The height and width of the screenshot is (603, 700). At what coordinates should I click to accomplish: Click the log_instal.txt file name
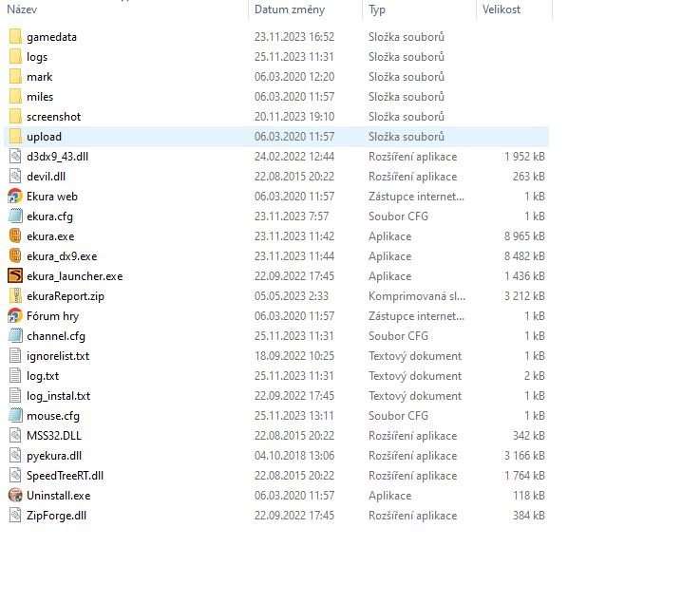coord(58,396)
